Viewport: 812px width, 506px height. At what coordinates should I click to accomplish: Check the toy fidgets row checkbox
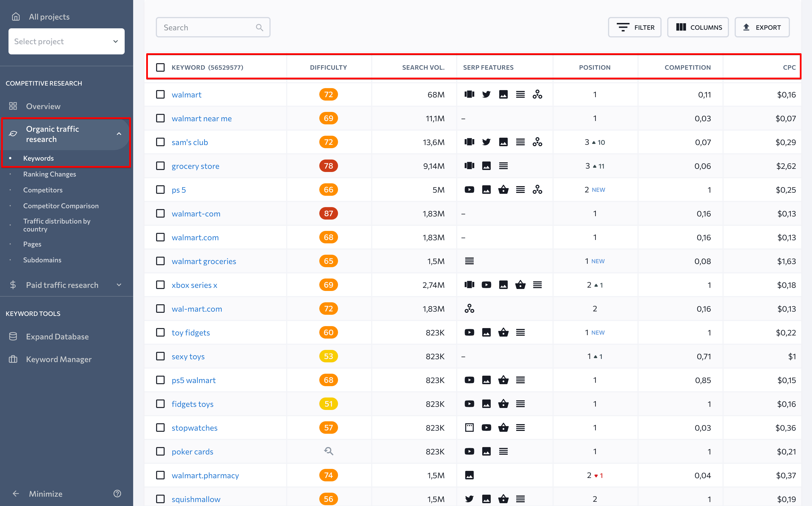pos(160,332)
